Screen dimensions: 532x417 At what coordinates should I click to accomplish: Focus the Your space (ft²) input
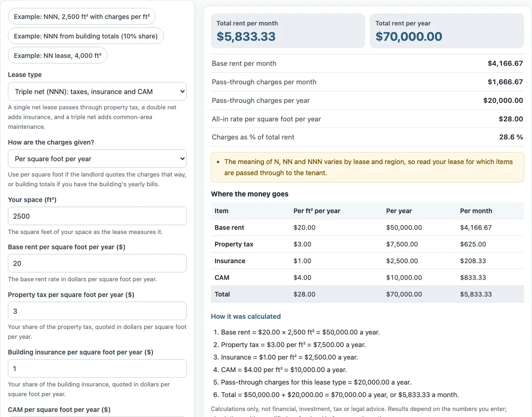(97, 216)
